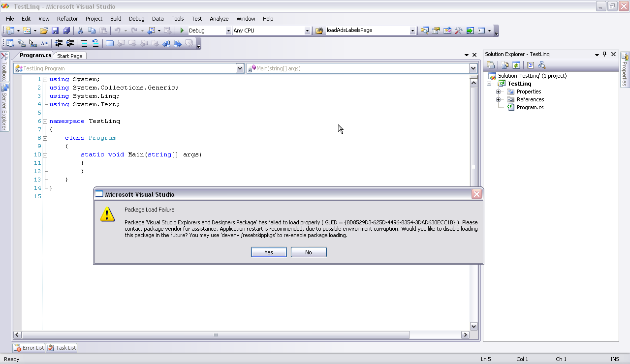630x364 pixels.
Task: Open the Toolbox hammer-and-wrench icon
Action: pos(459,30)
